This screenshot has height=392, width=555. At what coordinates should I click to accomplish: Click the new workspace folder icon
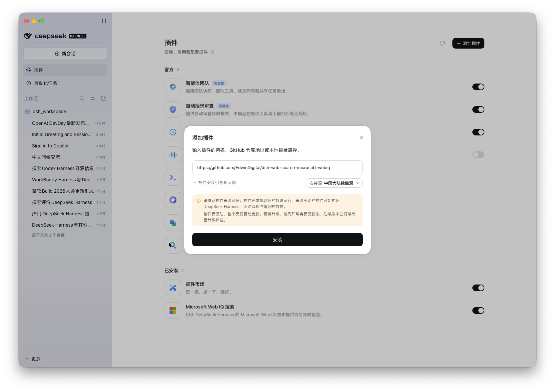coord(103,98)
